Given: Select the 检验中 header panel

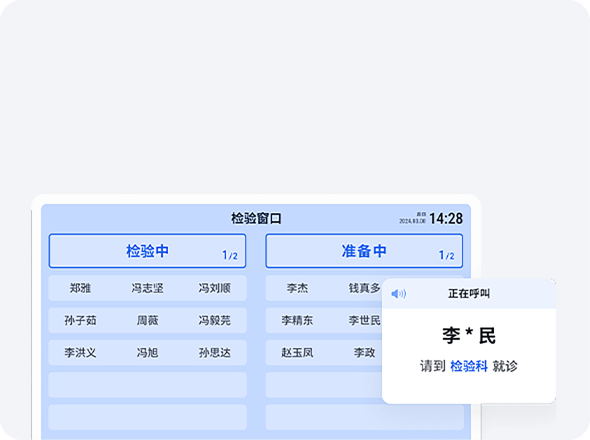Looking at the screenshot, I should (148, 251).
